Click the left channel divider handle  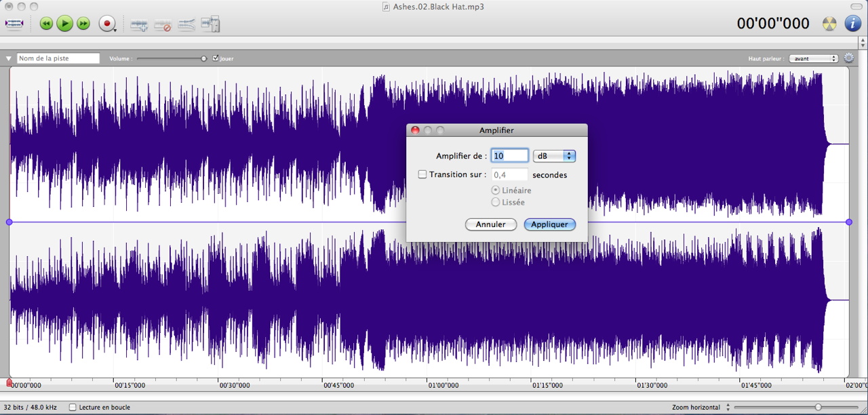pyautogui.click(x=9, y=222)
